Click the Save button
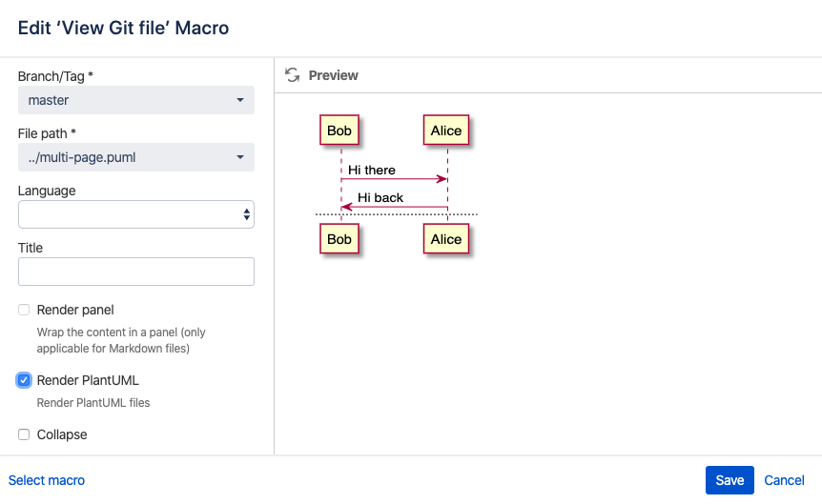822x504 pixels. point(730,480)
